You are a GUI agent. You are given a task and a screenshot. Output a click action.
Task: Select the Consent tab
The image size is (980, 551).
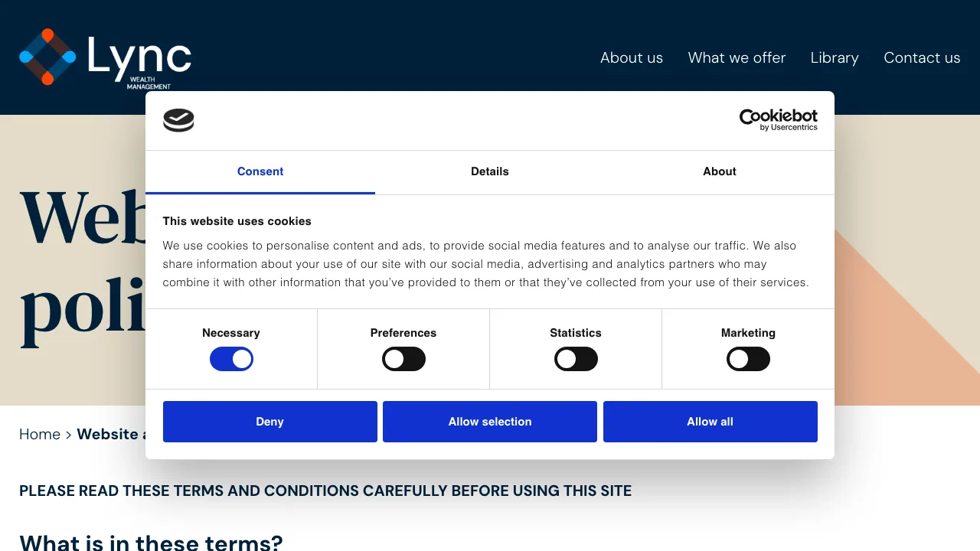point(260,171)
